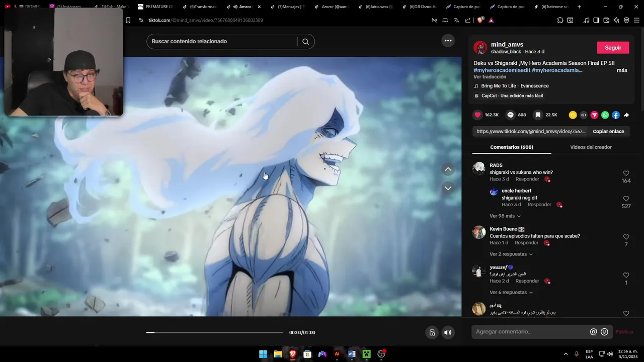This screenshot has width=644, height=362.
Task: Open Windows Start menu
Action: tap(263, 354)
